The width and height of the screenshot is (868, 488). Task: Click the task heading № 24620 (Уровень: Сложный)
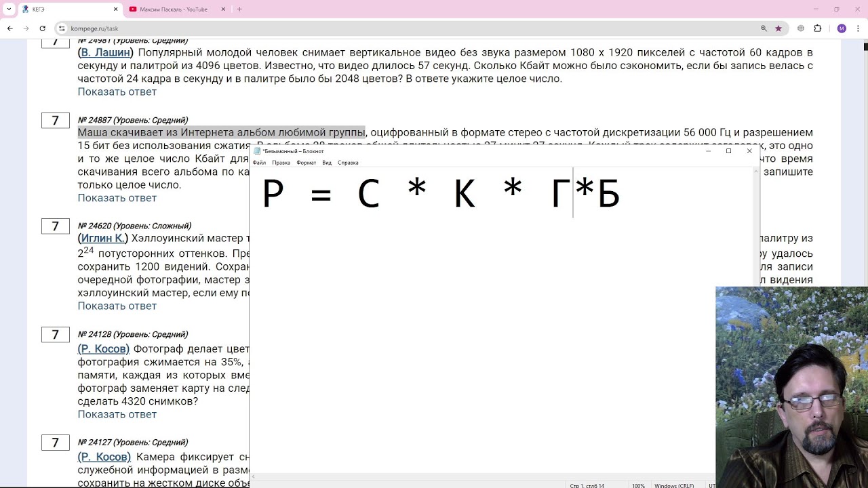[134, 226]
